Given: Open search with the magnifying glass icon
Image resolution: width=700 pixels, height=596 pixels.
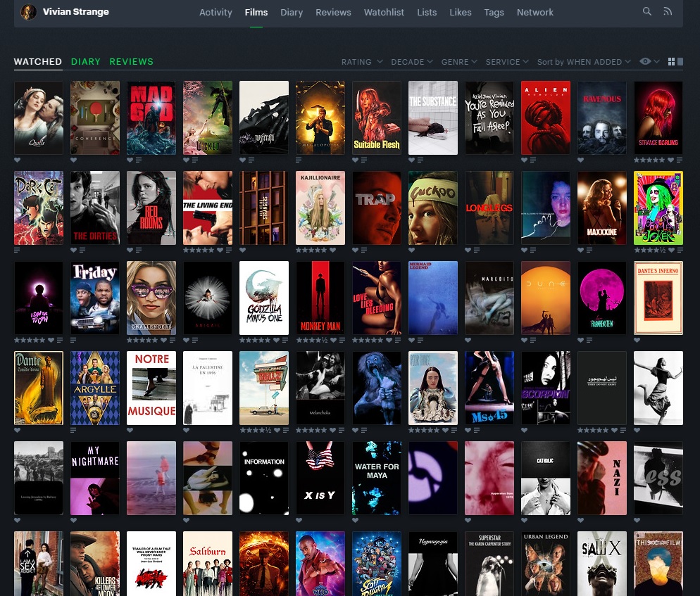Looking at the screenshot, I should click(x=647, y=11).
